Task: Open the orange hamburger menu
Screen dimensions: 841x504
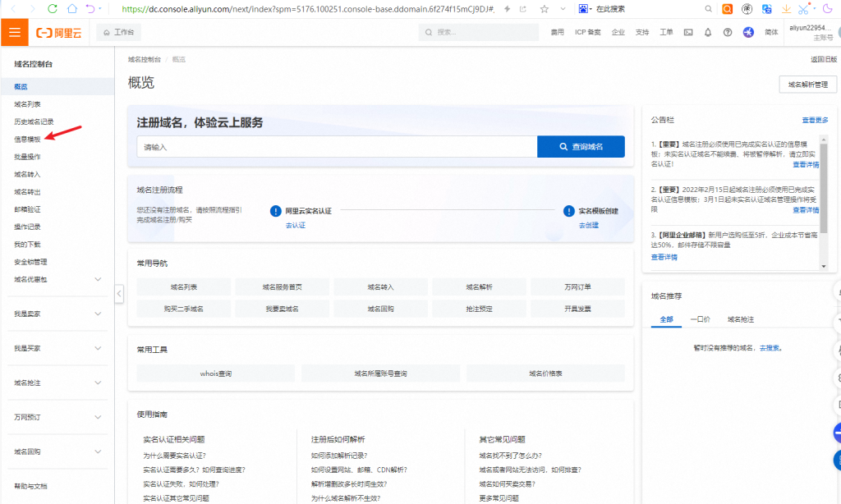Action: coord(14,33)
